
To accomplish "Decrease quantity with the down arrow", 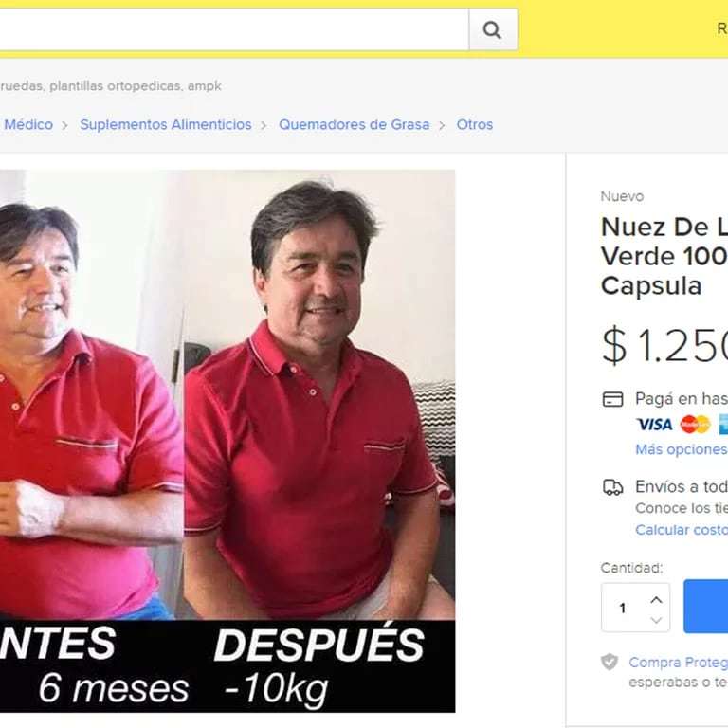I will tap(656, 620).
